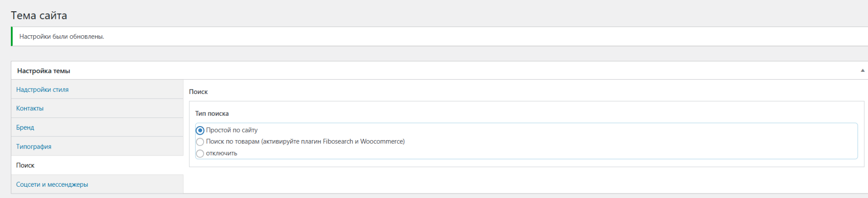Screen dimensions: 868x198
Task: Click the отключить label text
Action: (222, 153)
